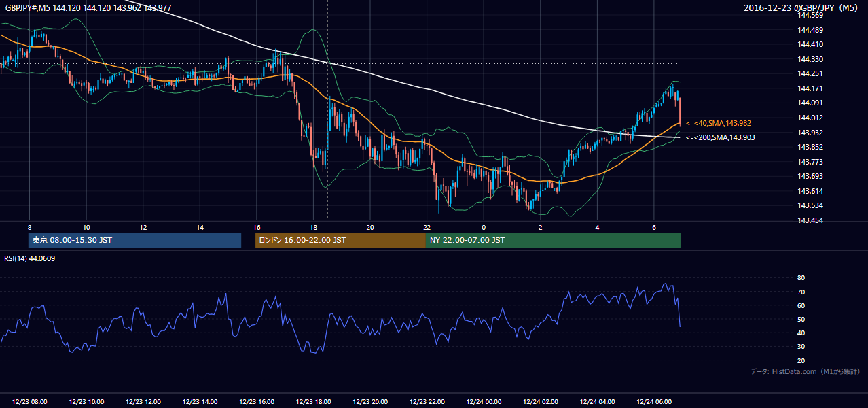The image size is (868, 408).
Task: Click the RSI axis value 50
Action: click(801, 319)
